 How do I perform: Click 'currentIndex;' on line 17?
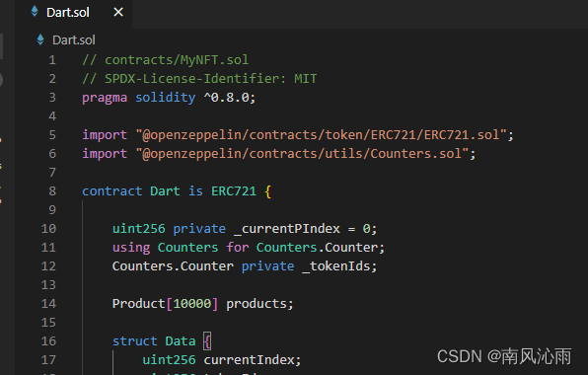pyautogui.click(x=253, y=360)
